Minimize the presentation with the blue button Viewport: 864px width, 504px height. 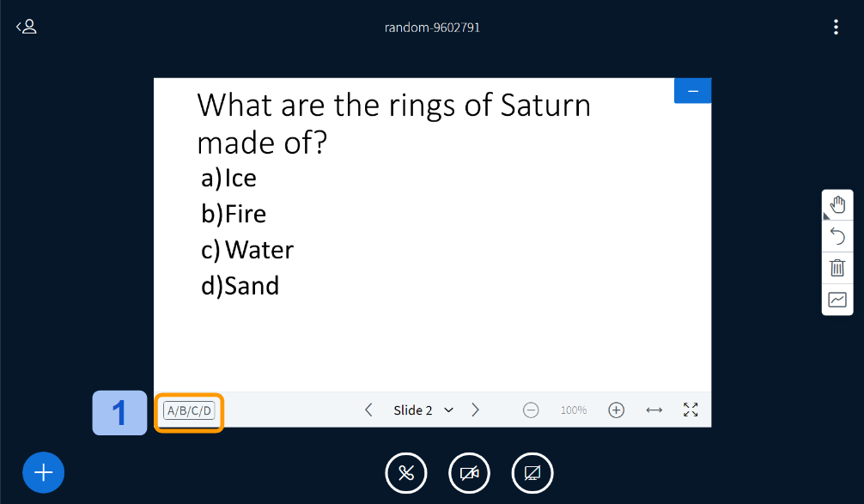pyautogui.click(x=692, y=91)
